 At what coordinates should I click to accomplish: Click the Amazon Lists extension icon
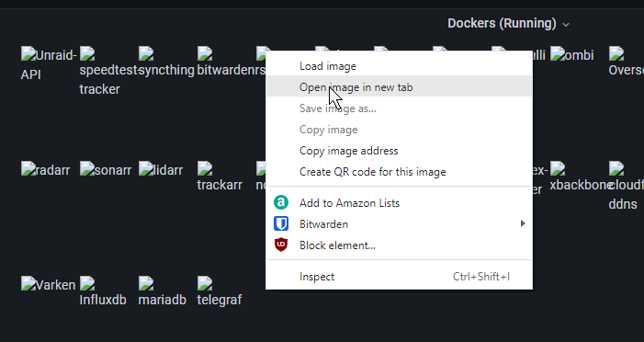tap(281, 202)
